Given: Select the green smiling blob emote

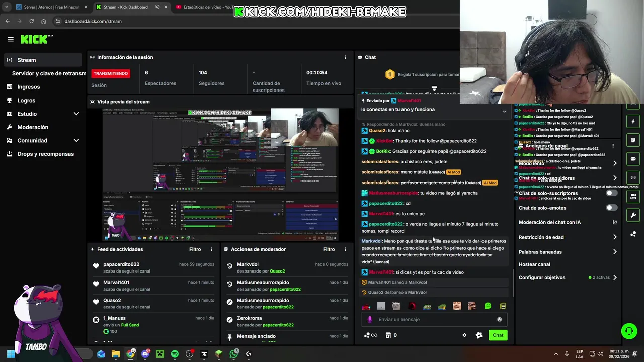Looking at the screenshot, I should tap(488, 306).
